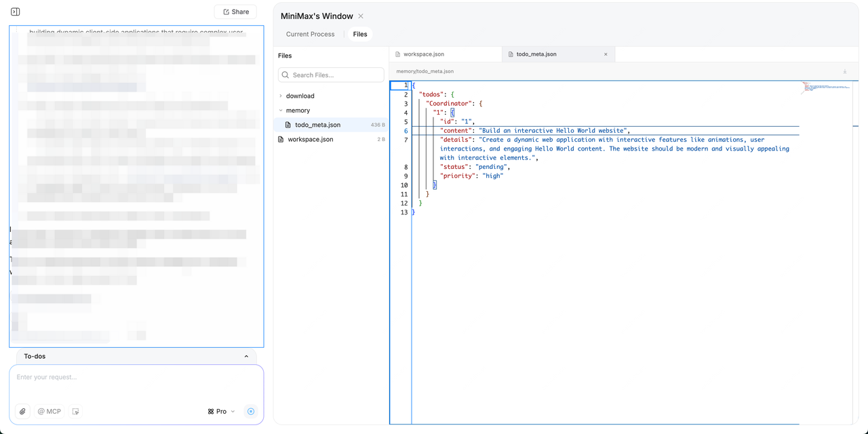
Task: Click the attach file paperclip icon
Action: [x=22, y=412]
